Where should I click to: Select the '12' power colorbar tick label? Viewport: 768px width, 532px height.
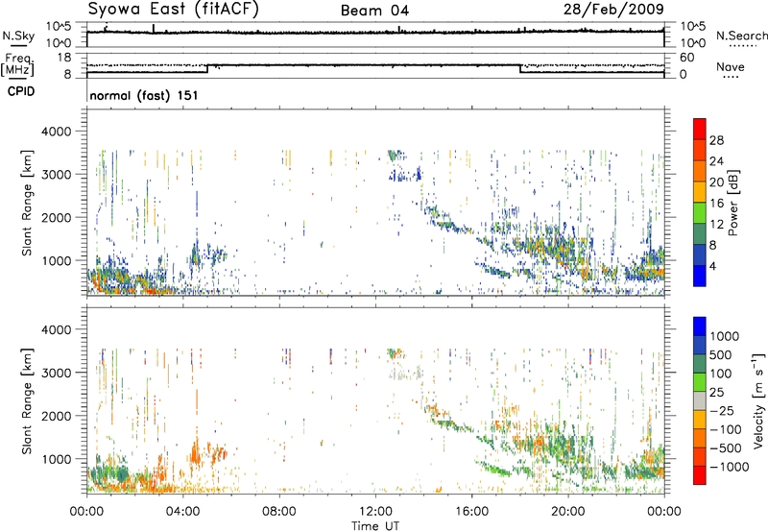pos(716,225)
